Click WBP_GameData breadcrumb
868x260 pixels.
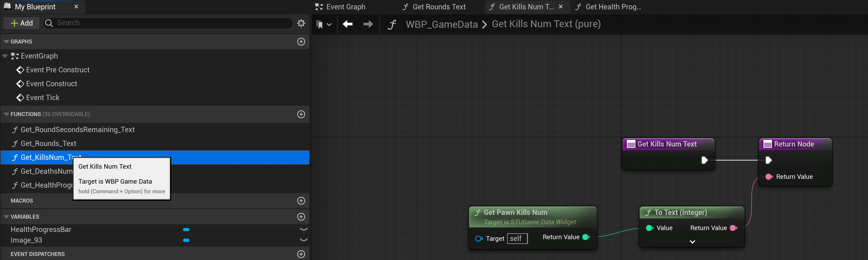[x=441, y=24]
